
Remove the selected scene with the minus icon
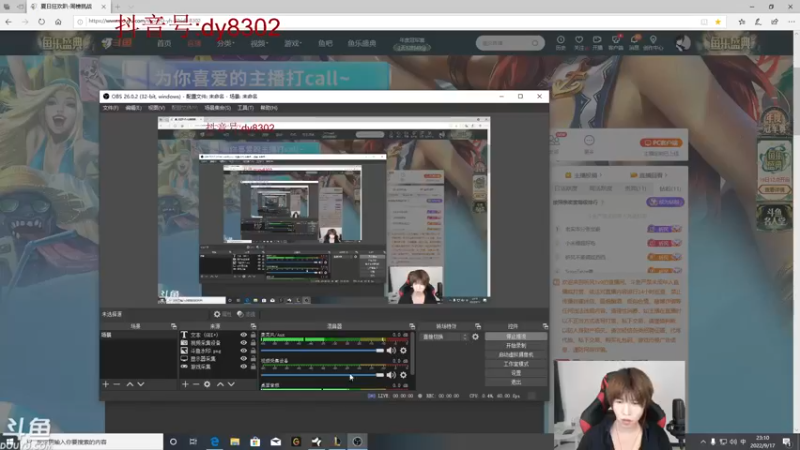(x=117, y=384)
